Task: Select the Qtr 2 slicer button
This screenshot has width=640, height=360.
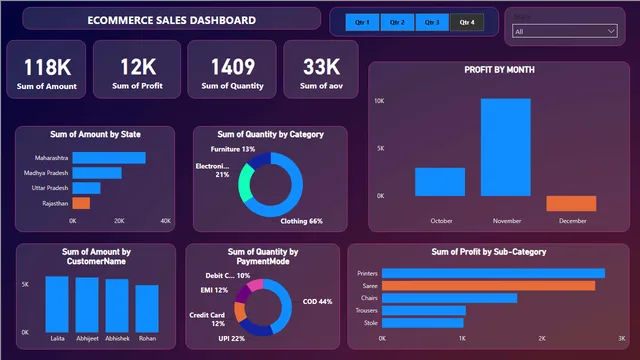Action: click(x=397, y=22)
